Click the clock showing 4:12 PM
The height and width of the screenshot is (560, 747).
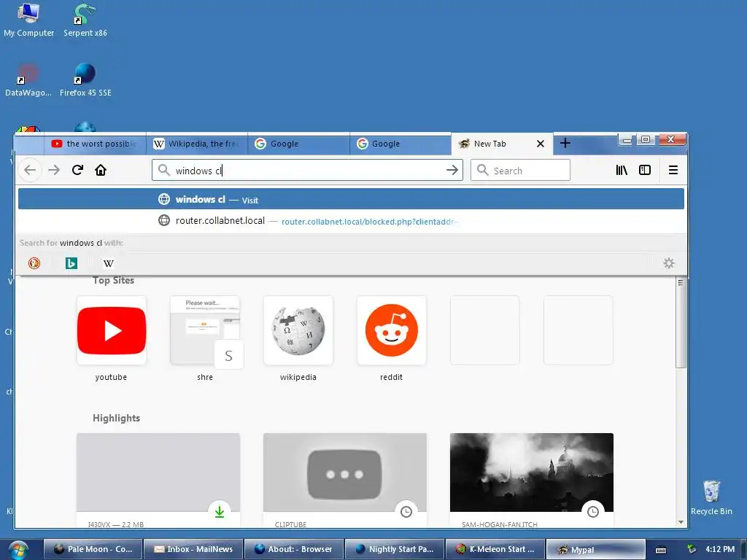(720, 549)
